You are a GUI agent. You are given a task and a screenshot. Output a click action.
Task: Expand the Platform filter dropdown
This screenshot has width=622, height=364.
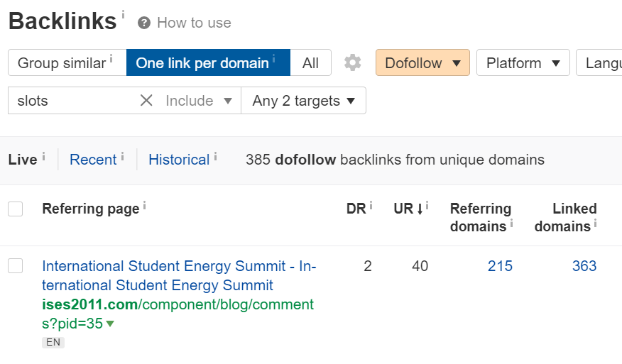click(523, 63)
